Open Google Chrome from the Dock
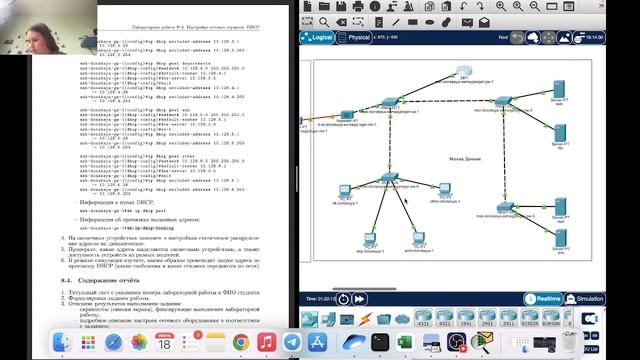Screen dimensions: 640x360 click(x=241, y=342)
